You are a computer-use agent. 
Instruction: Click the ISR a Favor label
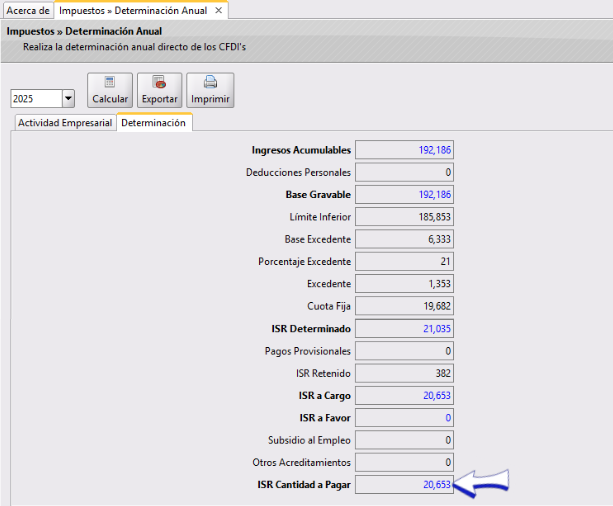click(325, 418)
